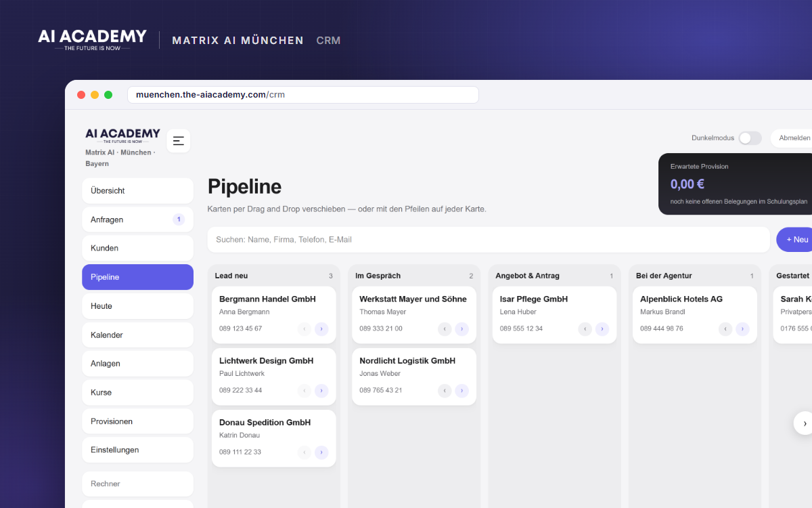
Task: Click phone number 089 222 33 44
Action: click(240, 390)
